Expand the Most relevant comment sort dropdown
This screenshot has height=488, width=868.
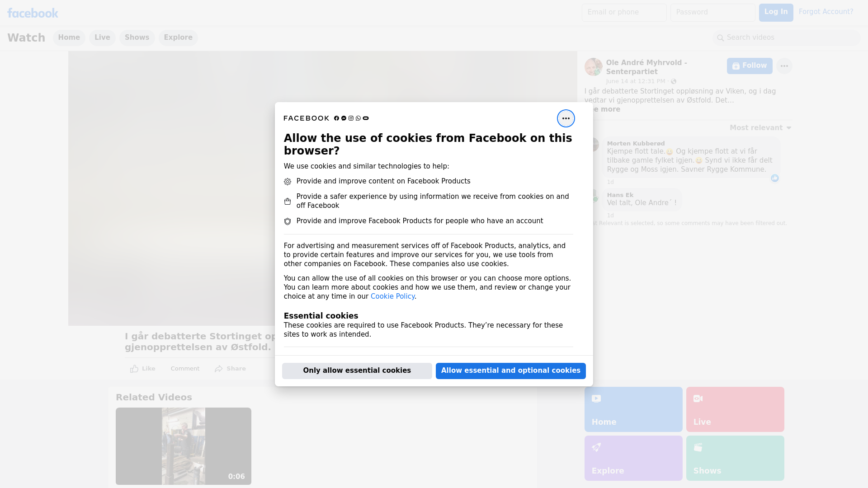point(760,128)
